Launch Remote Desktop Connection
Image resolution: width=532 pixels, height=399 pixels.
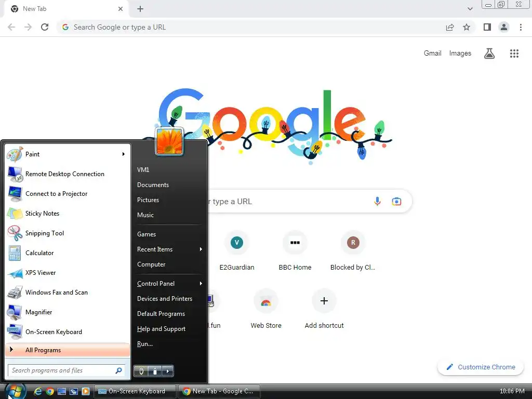coord(68,174)
